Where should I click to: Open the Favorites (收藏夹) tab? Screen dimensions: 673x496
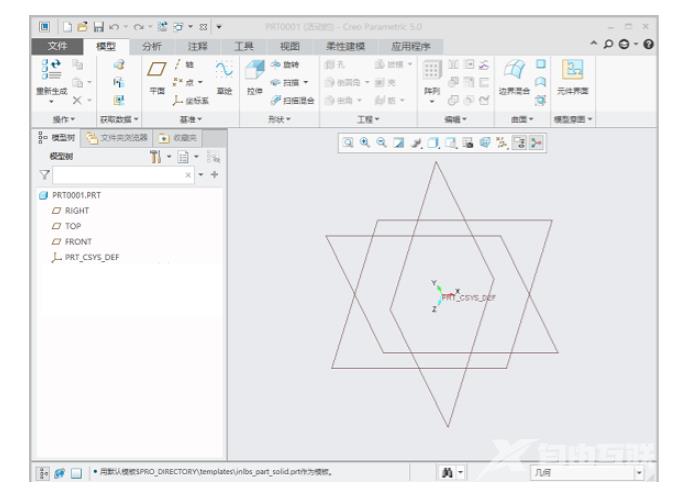point(178,138)
